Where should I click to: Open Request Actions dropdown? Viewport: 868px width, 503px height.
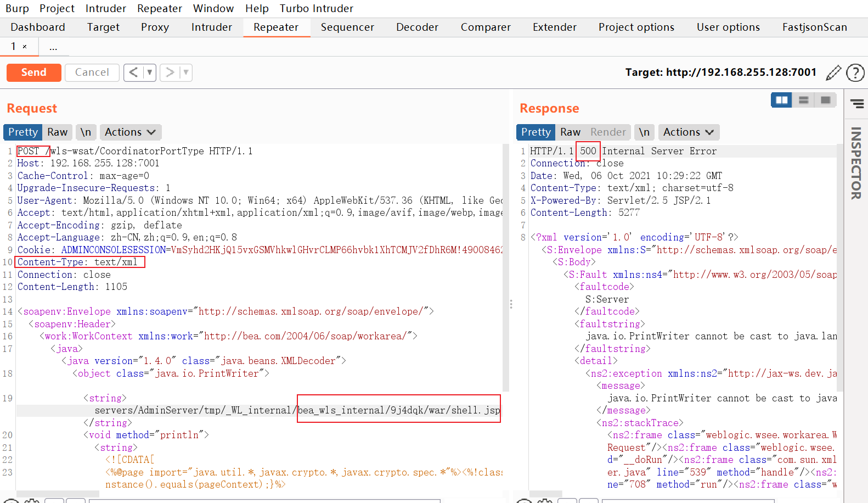tap(130, 132)
